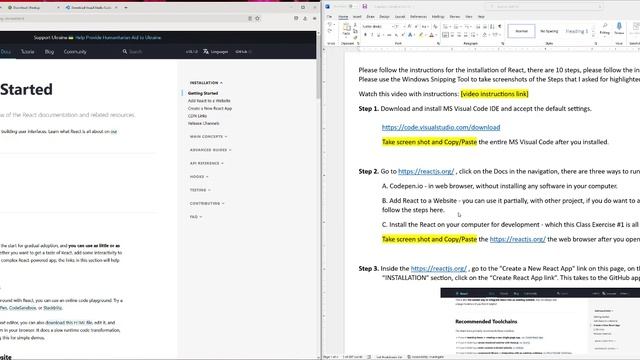Switch to the Insert tab in Word
This screenshot has width=640, height=360.
point(357,17)
